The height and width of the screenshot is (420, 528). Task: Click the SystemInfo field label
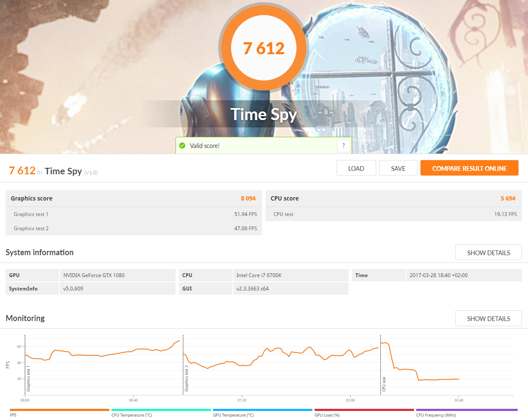pos(23,289)
